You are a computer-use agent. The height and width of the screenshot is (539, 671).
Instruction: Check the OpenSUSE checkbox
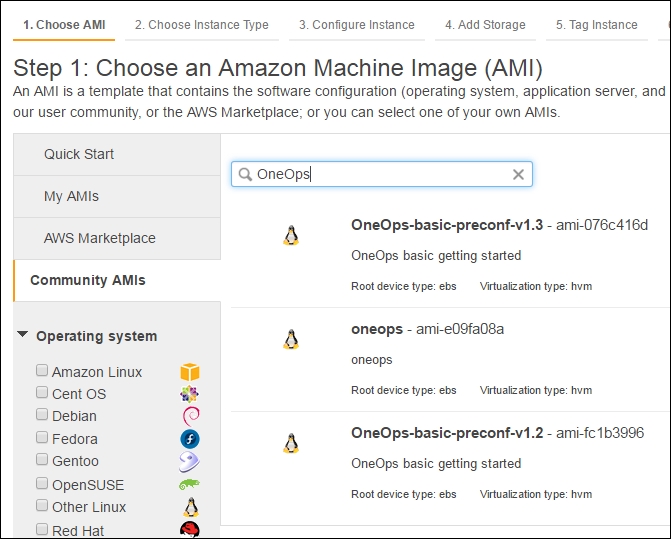[x=42, y=483]
